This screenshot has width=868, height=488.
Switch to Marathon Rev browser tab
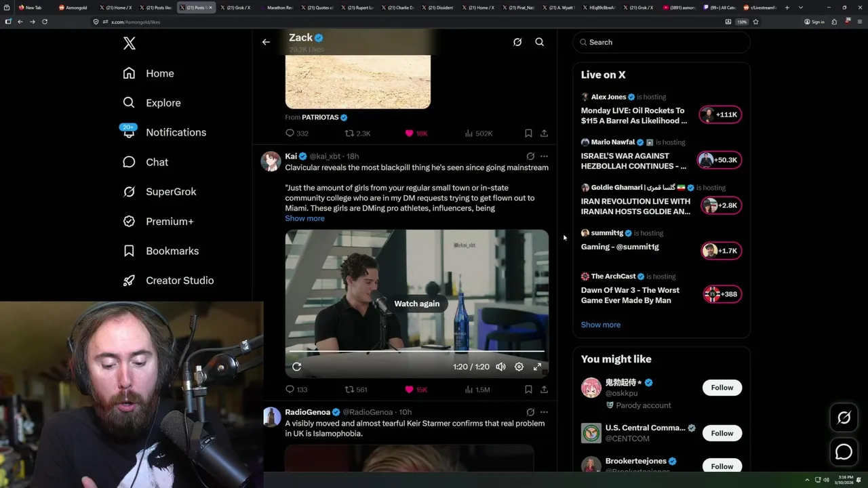[276, 7]
